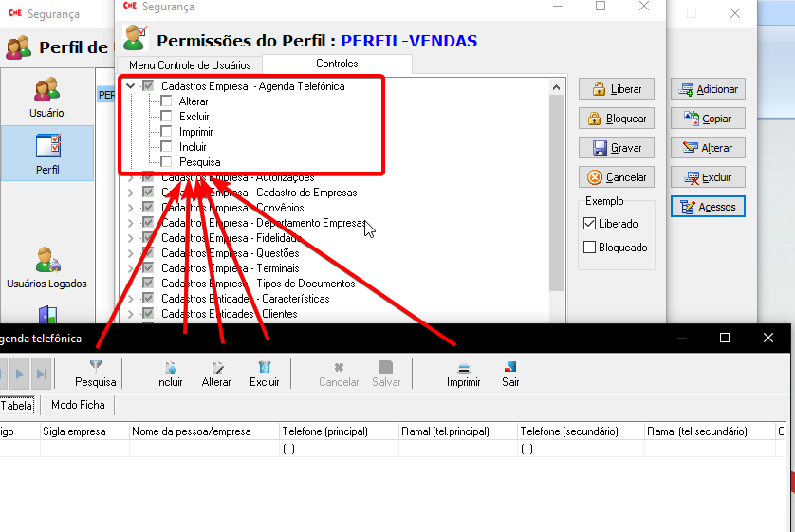795x532 pixels.
Task: Click the Sair exit icon
Action: click(x=510, y=367)
